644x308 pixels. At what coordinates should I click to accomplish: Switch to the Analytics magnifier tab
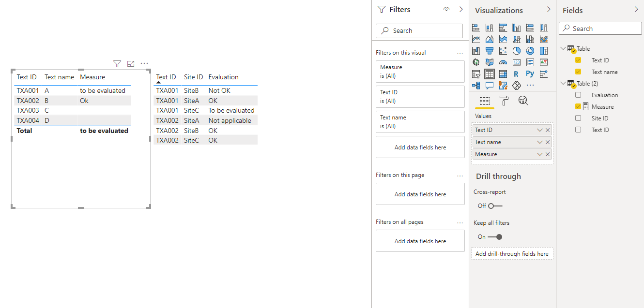coord(523,101)
